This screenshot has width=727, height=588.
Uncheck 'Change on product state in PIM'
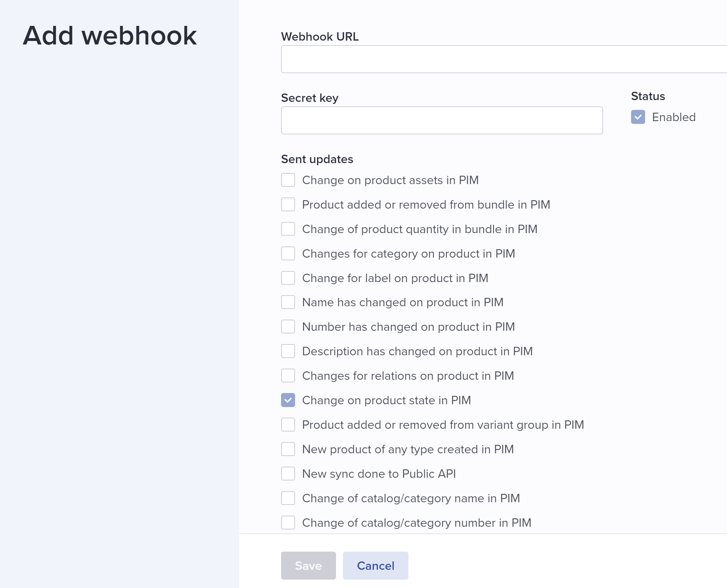tap(288, 400)
